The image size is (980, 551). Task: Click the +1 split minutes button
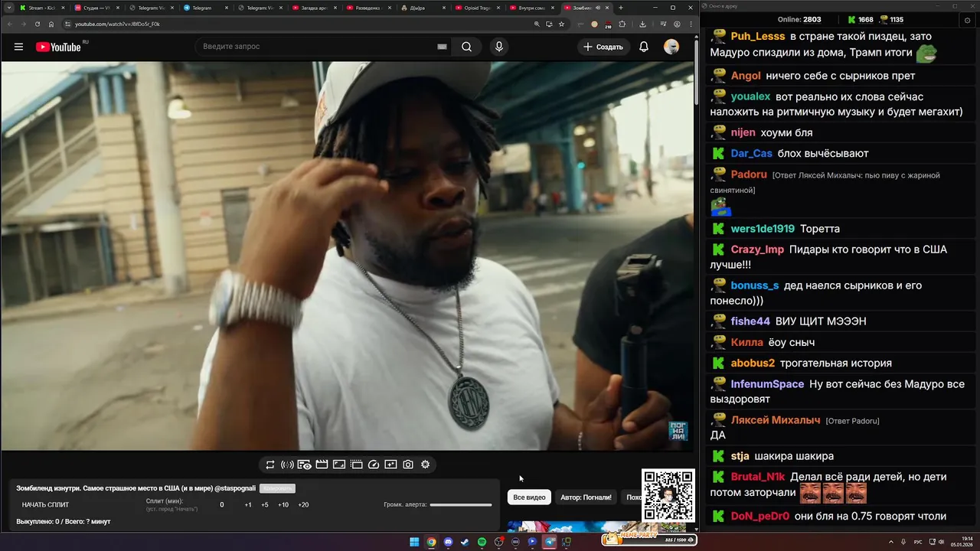pyautogui.click(x=248, y=505)
